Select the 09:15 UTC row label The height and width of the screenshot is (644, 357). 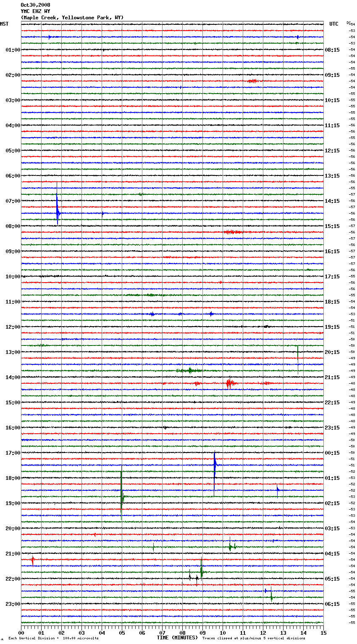(x=332, y=75)
